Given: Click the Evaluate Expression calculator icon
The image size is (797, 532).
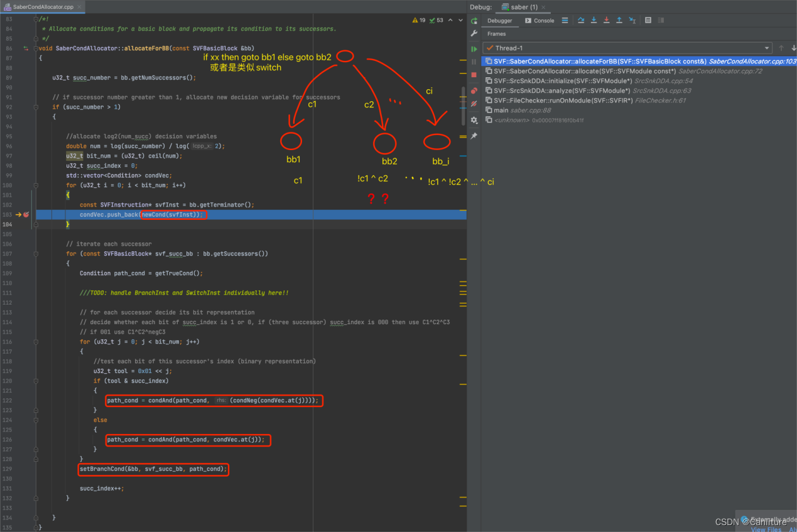Looking at the screenshot, I should point(648,21).
